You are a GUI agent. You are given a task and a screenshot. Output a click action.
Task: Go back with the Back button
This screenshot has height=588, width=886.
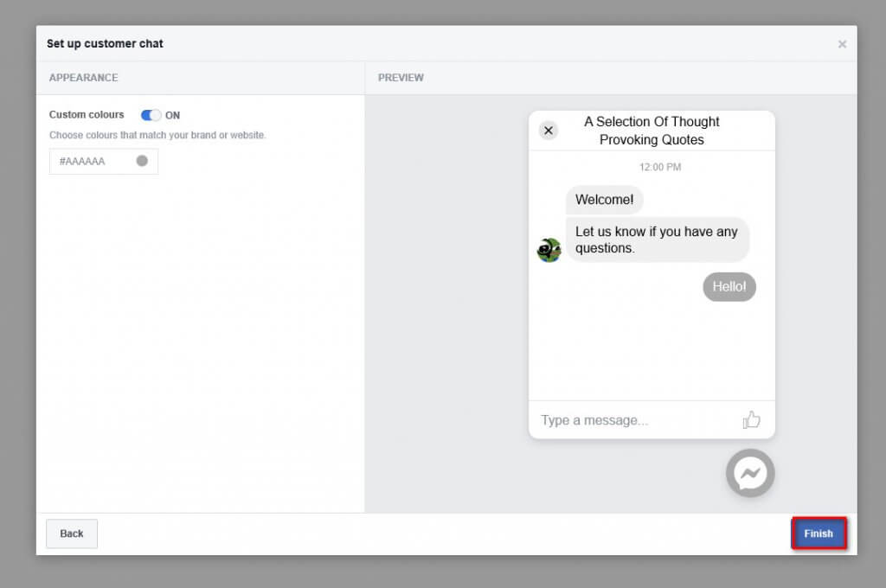coord(72,534)
